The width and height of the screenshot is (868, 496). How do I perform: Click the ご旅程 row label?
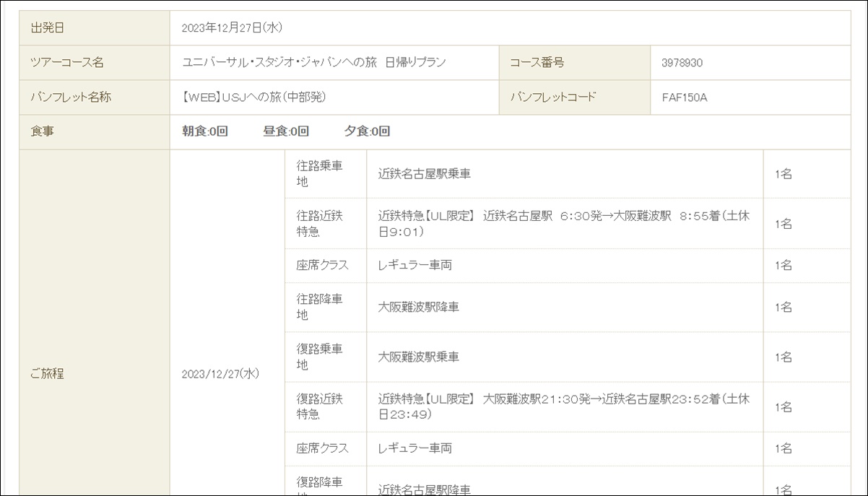tap(47, 374)
